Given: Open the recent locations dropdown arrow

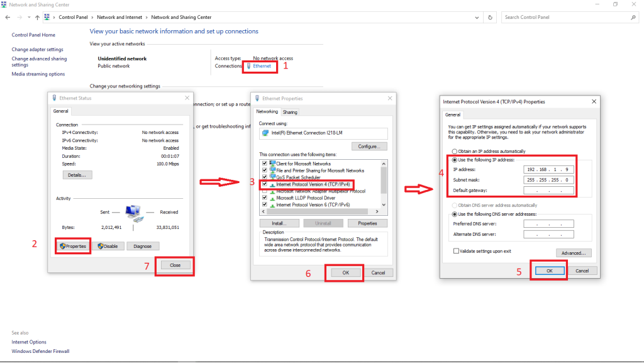Looking at the screenshot, I should point(29,17).
